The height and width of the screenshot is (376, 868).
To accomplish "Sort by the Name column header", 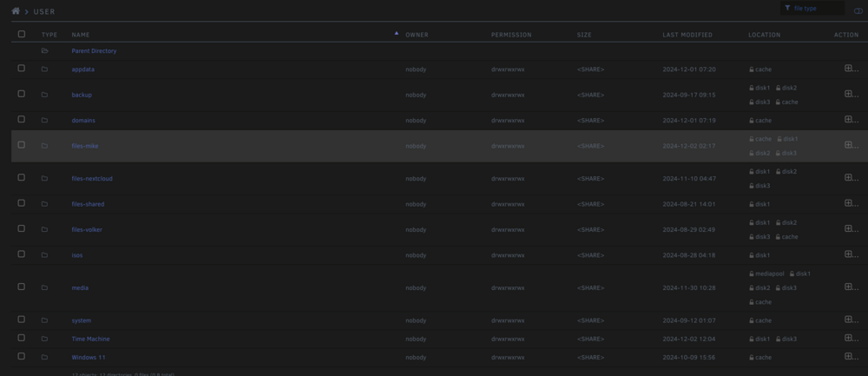I will pyautogui.click(x=80, y=35).
